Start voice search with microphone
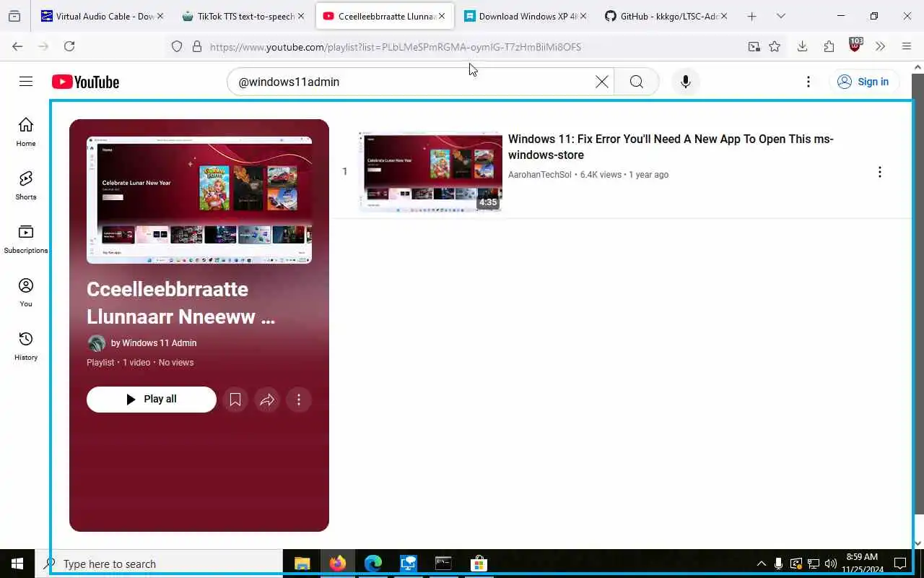The image size is (924, 578). [x=686, y=82]
